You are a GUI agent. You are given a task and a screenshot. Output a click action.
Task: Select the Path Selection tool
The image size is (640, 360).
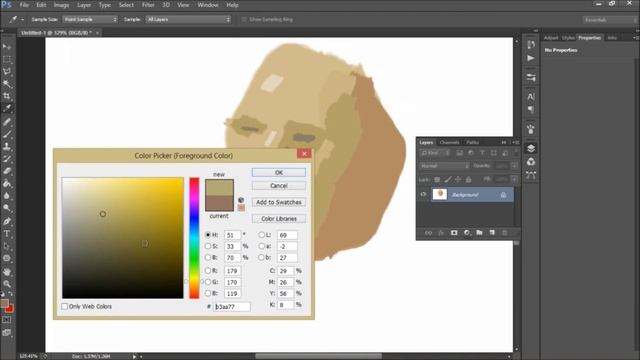(7, 246)
